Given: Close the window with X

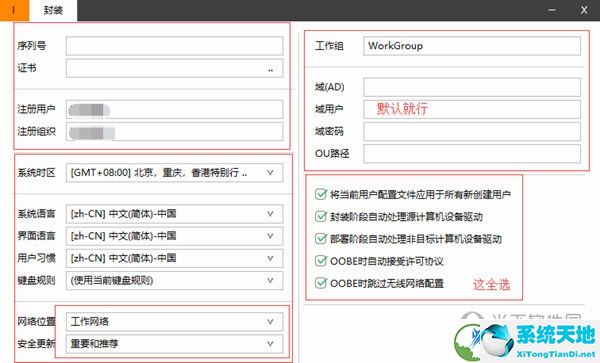Looking at the screenshot, I should (x=584, y=10).
